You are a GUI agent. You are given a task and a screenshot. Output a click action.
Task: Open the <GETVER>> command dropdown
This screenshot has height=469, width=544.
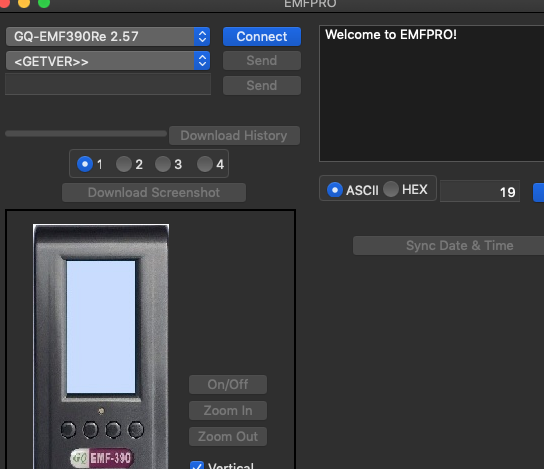[x=108, y=61]
